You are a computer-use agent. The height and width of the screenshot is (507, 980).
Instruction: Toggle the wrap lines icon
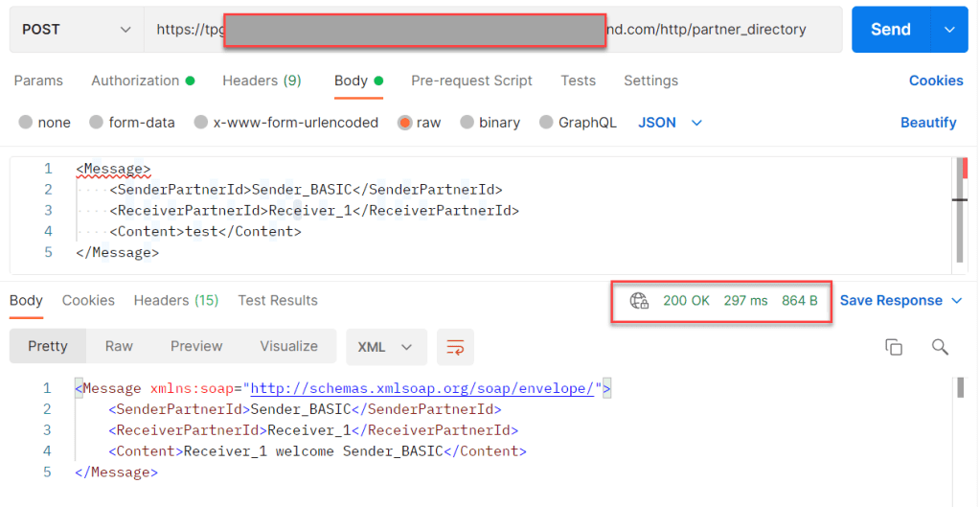click(455, 347)
